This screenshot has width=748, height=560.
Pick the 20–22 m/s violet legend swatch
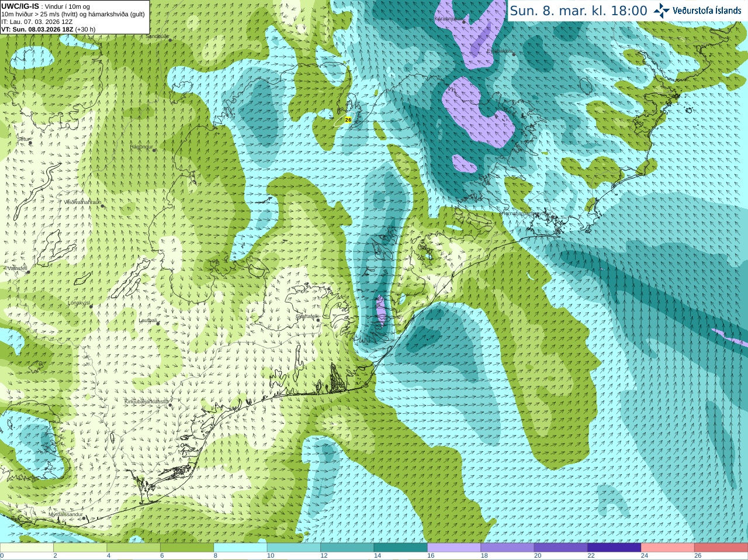561,548
